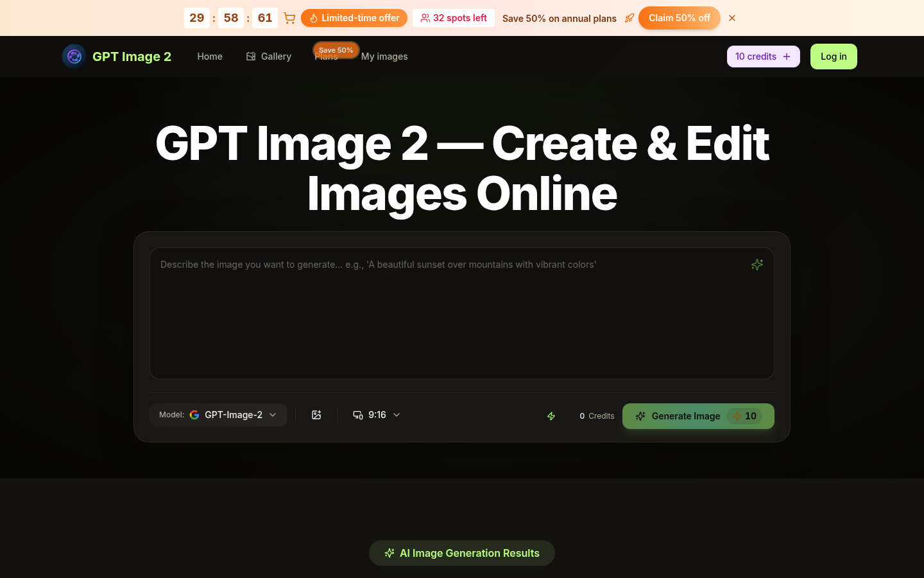Open the Home nav item
This screenshot has width=924, height=578.
[x=210, y=57]
